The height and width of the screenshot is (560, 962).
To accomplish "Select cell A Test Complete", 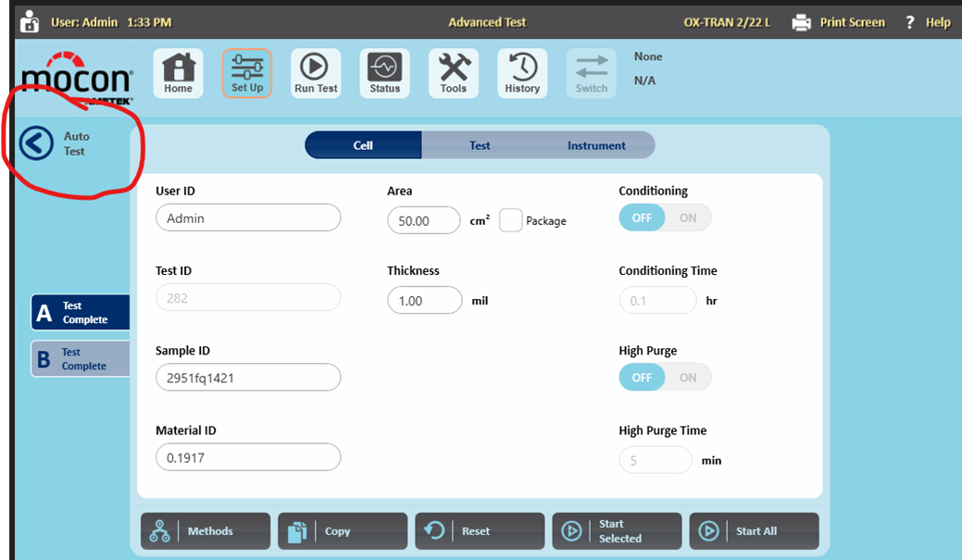I will (81, 313).
